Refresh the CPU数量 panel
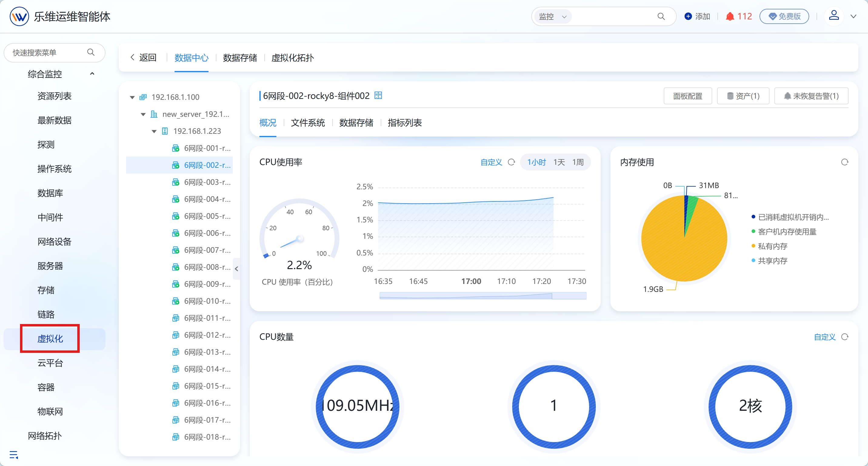Screen dimensions: 868x466 [x=844, y=337]
